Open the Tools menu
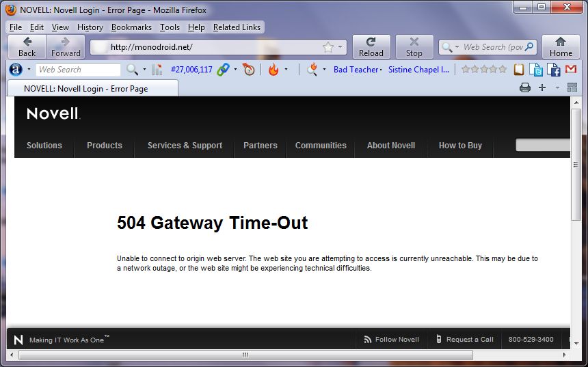 tap(170, 27)
